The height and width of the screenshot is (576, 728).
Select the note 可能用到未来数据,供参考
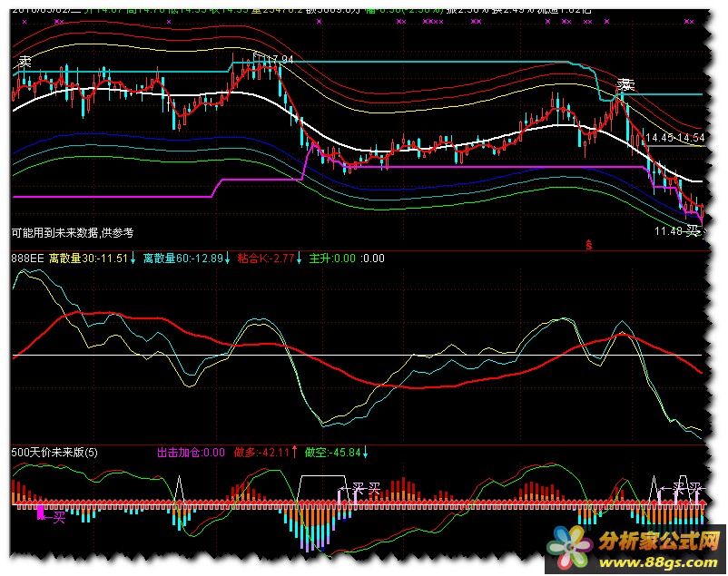[73, 232]
